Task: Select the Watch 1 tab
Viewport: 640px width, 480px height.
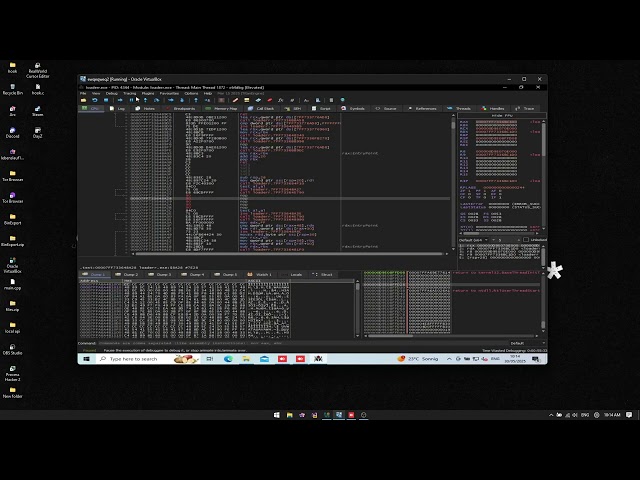Action: pyautogui.click(x=260, y=275)
